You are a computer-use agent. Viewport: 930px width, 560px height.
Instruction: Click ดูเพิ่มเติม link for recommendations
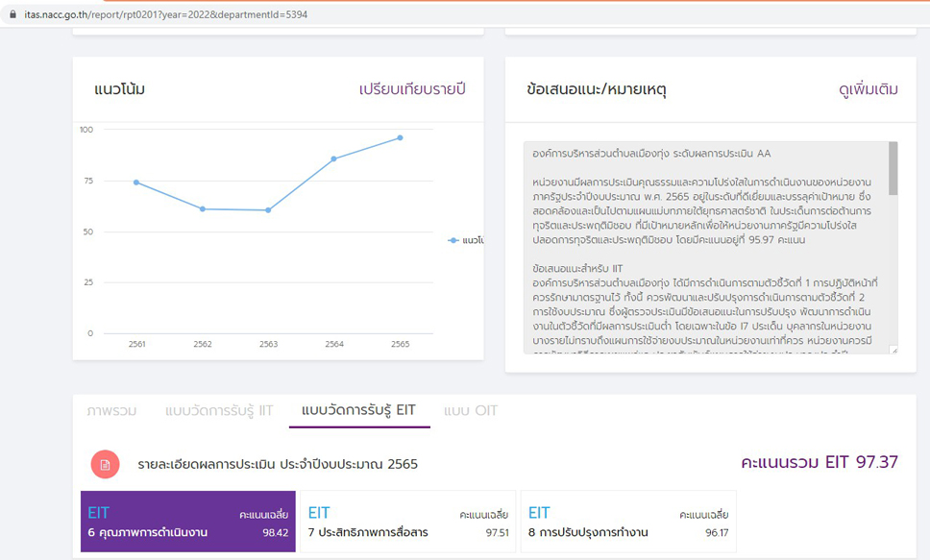(868, 89)
